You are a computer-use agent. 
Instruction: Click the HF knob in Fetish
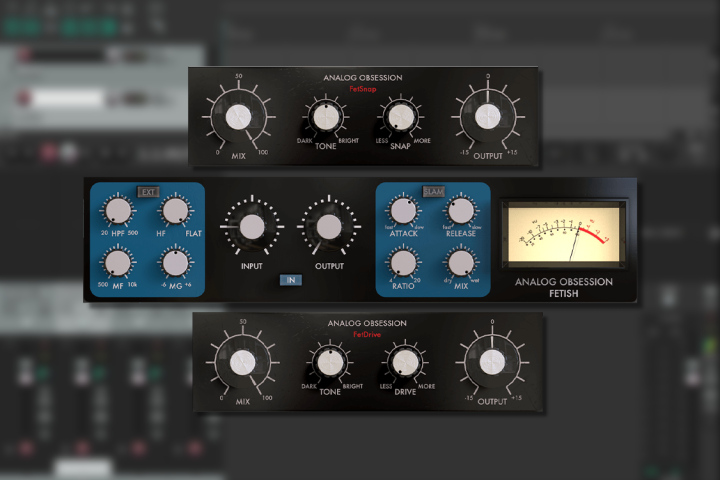click(175, 211)
